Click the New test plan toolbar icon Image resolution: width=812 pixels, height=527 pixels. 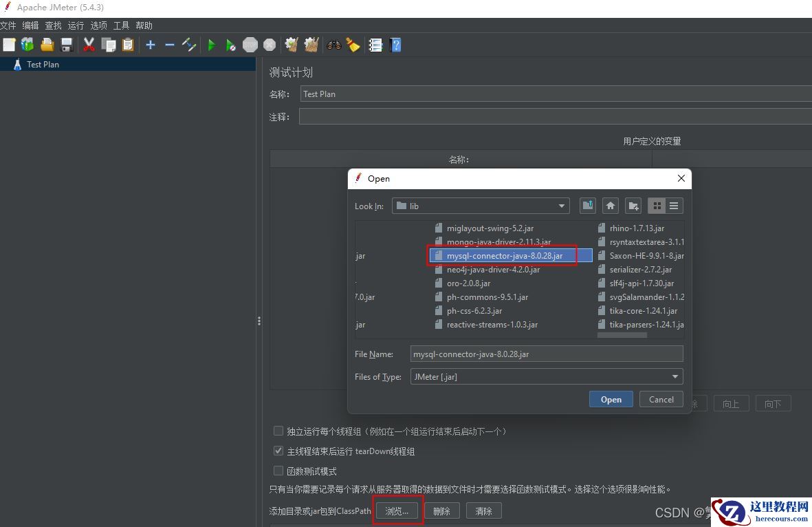click(x=9, y=45)
